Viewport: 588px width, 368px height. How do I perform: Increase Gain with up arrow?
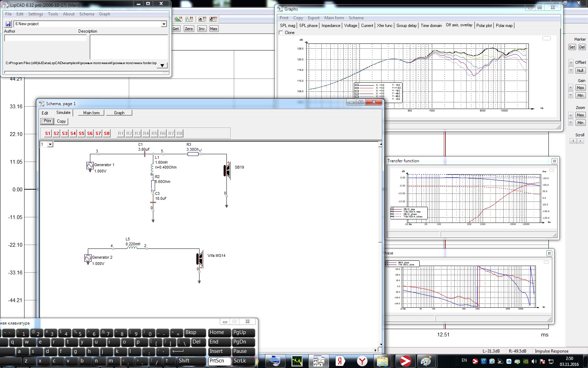click(x=571, y=88)
